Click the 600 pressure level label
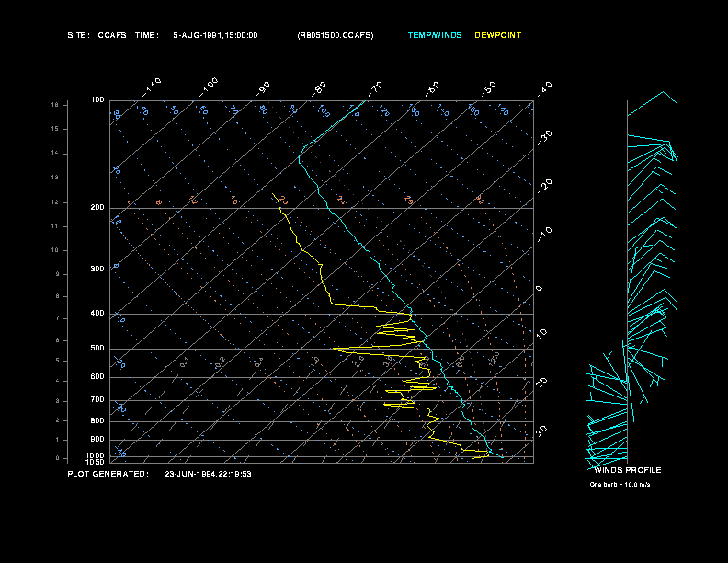Viewport: 728px width, 563px height. point(97,377)
